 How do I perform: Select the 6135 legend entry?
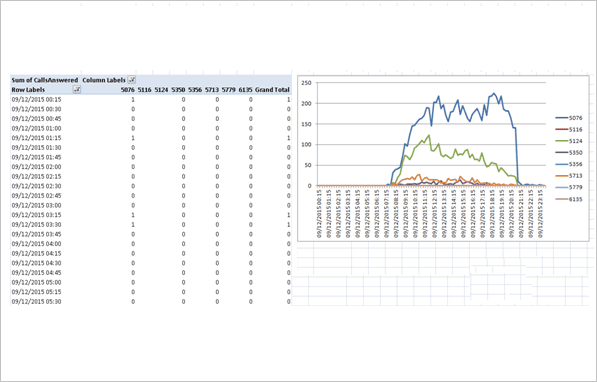568,199
